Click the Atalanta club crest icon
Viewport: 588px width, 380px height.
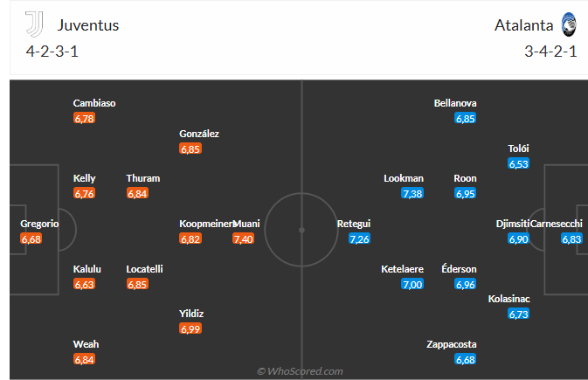tap(569, 24)
